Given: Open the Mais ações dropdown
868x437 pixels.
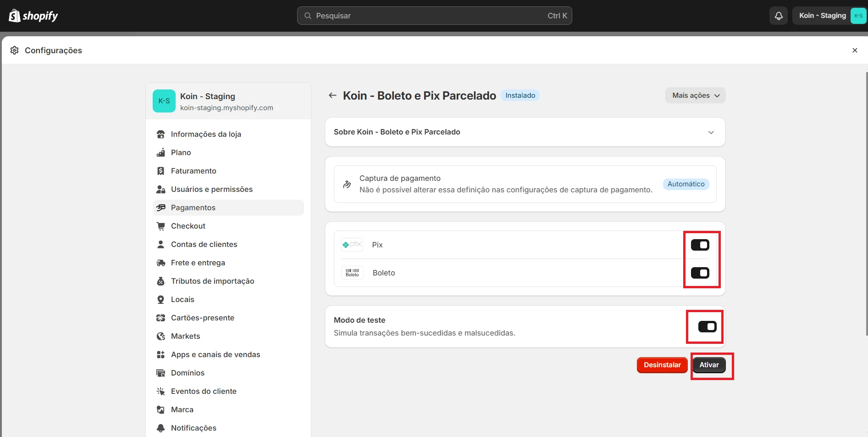Looking at the screenshot, I should click(x=695, y=95).
